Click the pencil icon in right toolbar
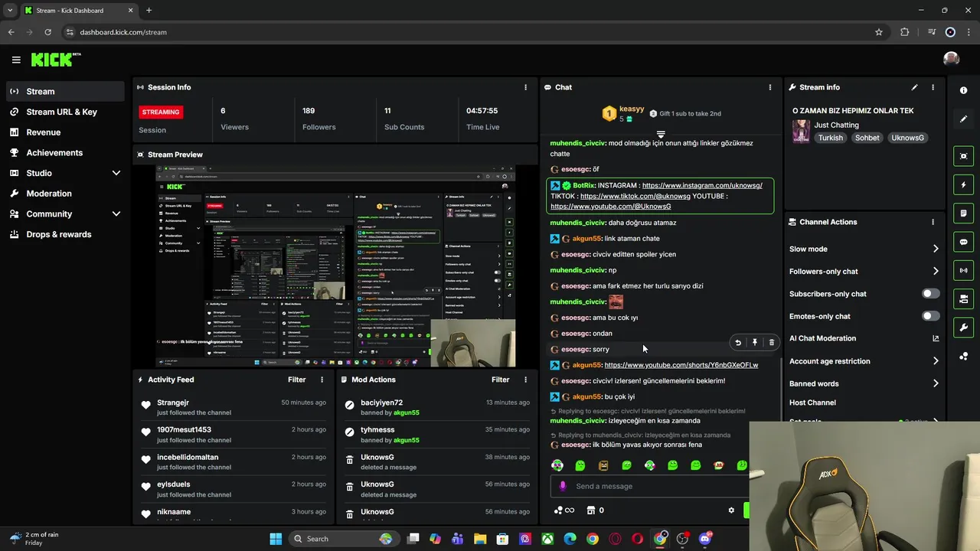980x551 pixels. pyautogui.click(x=963, y=119)
